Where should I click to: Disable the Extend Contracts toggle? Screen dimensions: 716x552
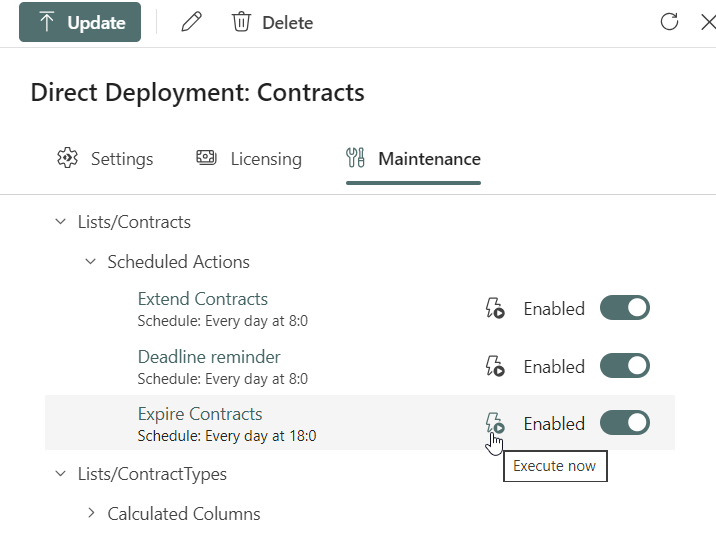tap(625, 308)
